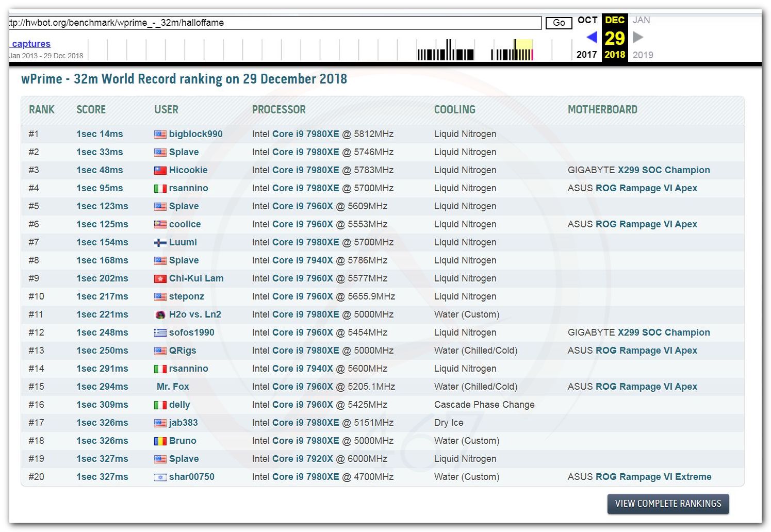Viewport: 771px width, 532px height.
Task: Click the Greece flag beside sofos1990
Action: point(160,333)
